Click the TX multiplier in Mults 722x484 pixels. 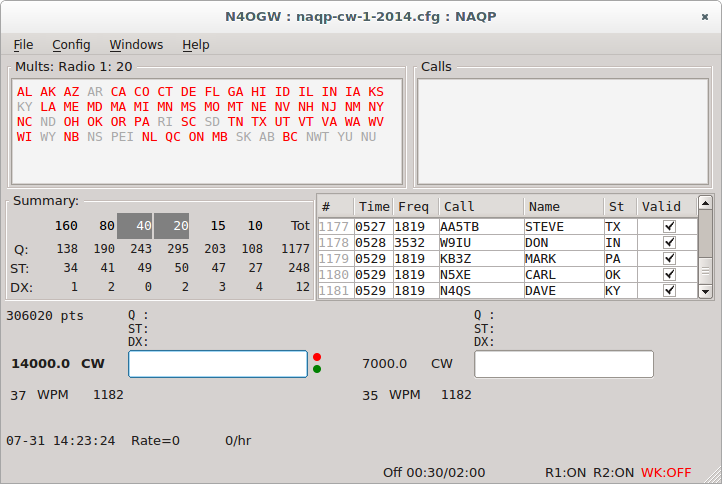click(259, 122)
